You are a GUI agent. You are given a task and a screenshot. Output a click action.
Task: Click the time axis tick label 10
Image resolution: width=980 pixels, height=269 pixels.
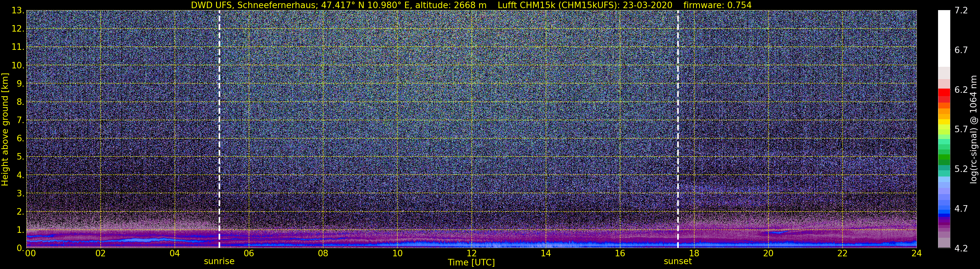tap(397, 253)
